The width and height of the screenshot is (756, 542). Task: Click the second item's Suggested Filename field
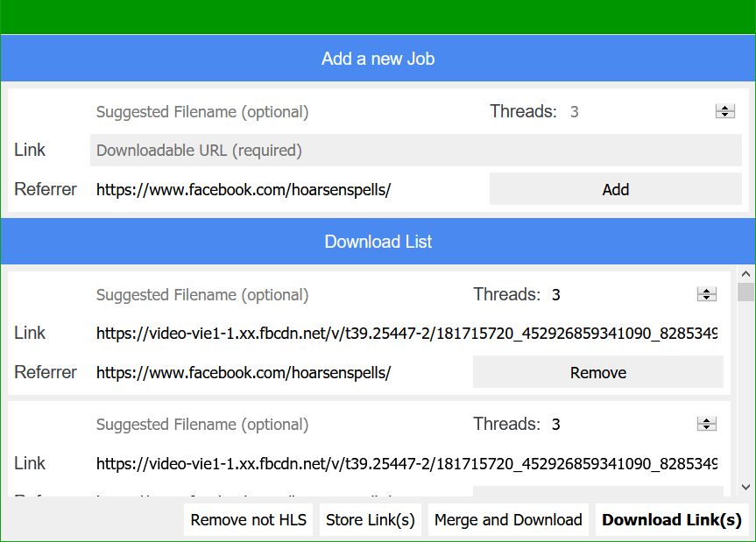pos(272,425)
